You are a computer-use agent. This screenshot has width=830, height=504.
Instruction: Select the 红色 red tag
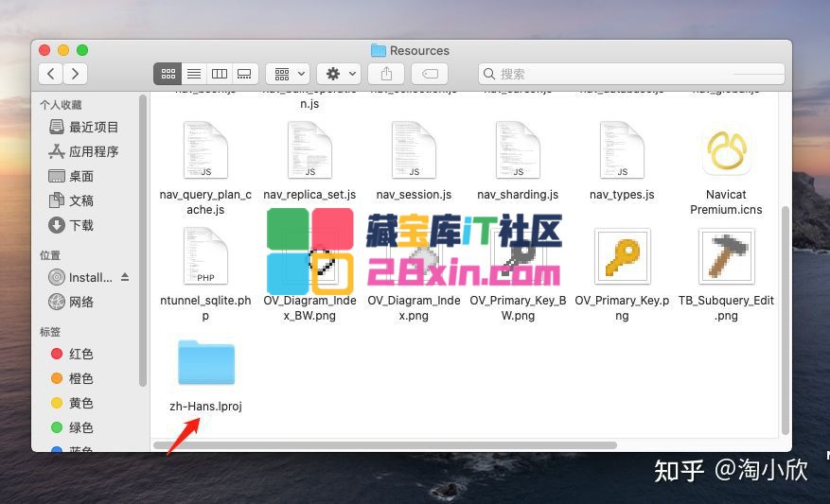73,354
